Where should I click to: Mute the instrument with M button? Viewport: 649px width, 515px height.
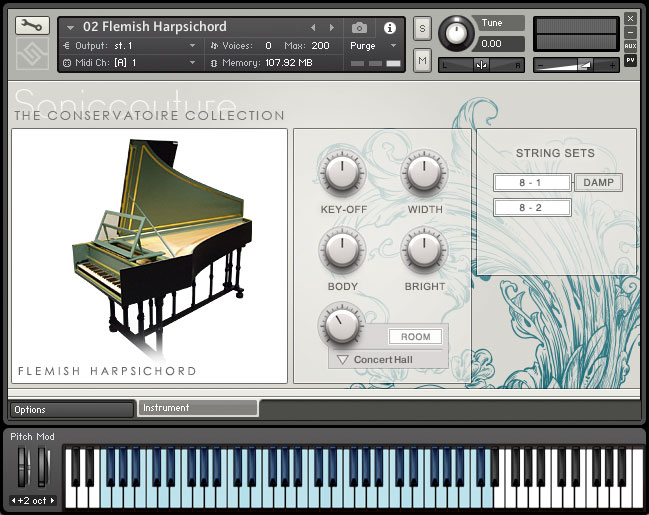pos(422,62)
